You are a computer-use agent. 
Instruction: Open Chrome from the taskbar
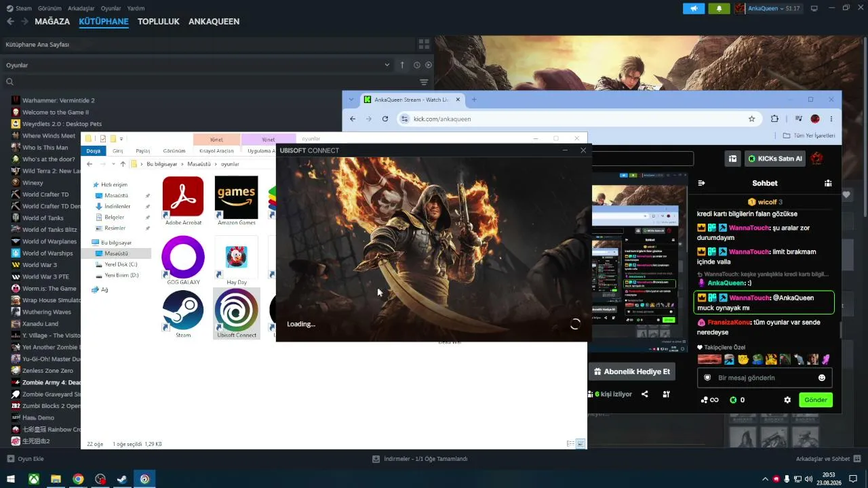(x=78, y=479)
